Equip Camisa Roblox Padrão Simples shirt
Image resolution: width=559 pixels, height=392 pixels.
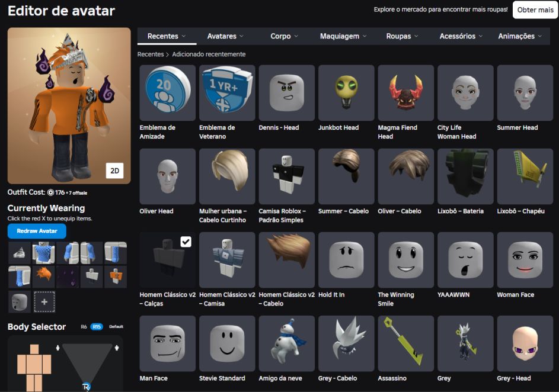pyautogui.click(x=286, y=176)
